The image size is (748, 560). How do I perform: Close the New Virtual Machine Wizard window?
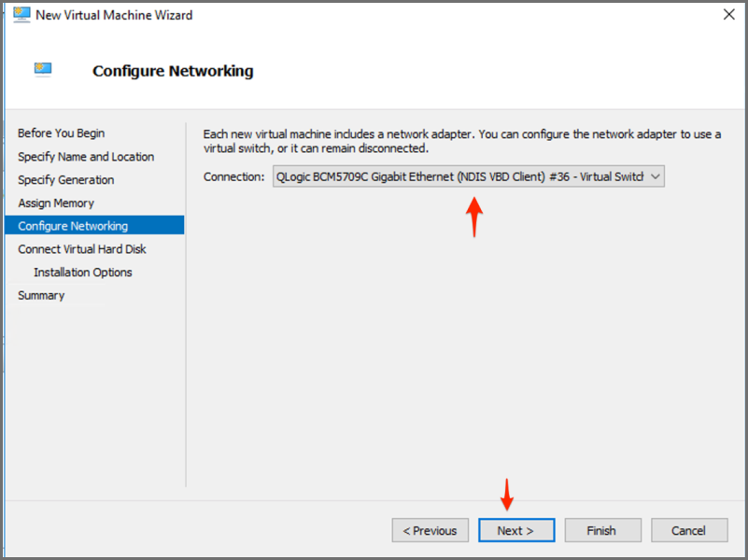pyautogui.click(x=727, y=15)
